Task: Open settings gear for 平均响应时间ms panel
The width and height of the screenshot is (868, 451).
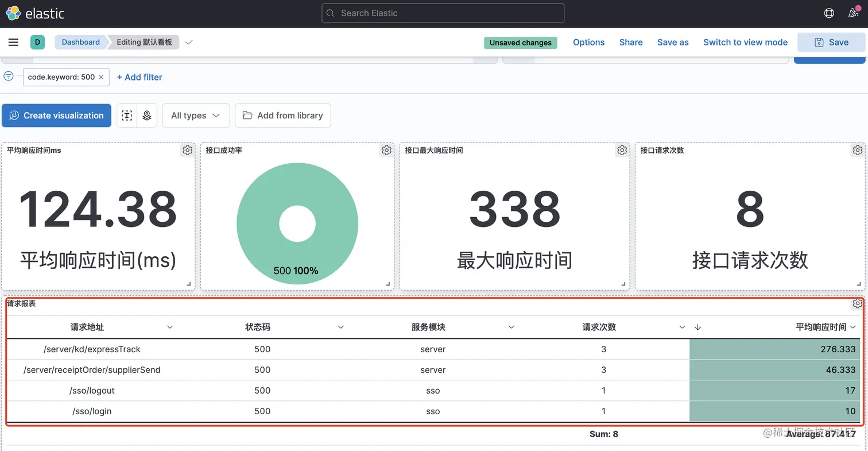Action: click(188, 150)
